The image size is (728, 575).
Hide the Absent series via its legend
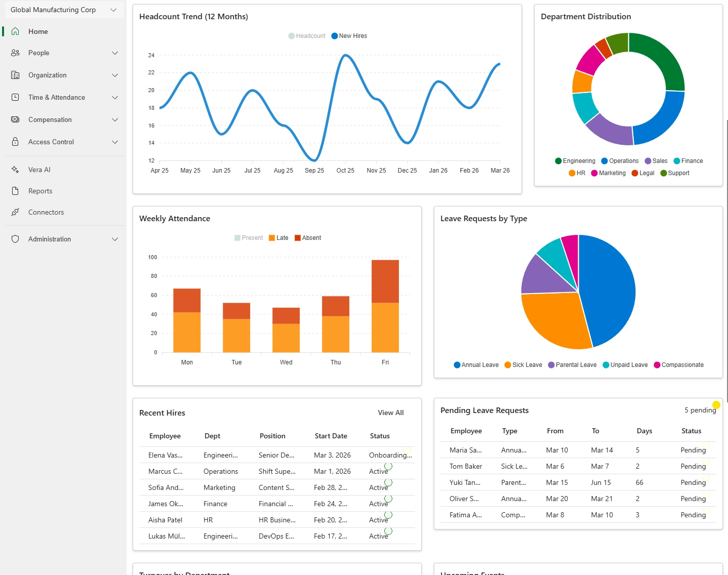click(x=308, y=237)
